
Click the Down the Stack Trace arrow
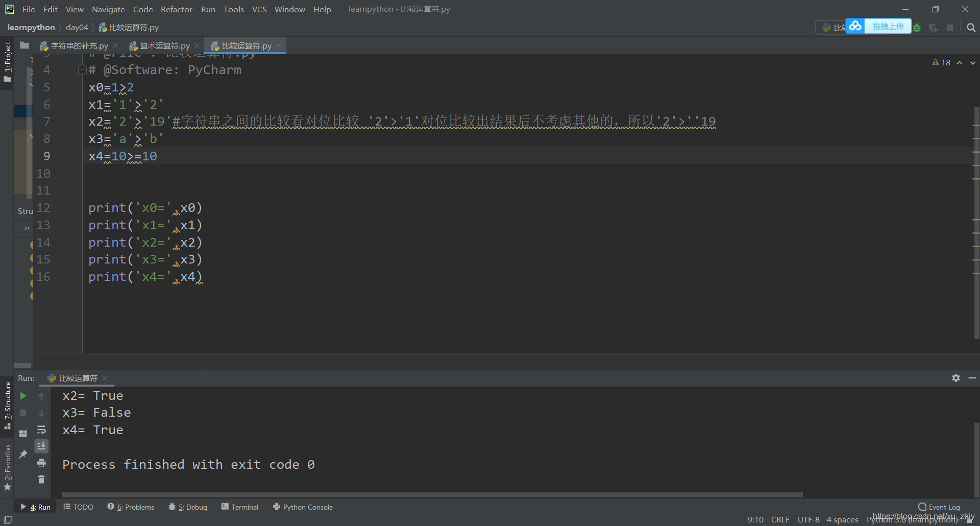click(41, 413)
